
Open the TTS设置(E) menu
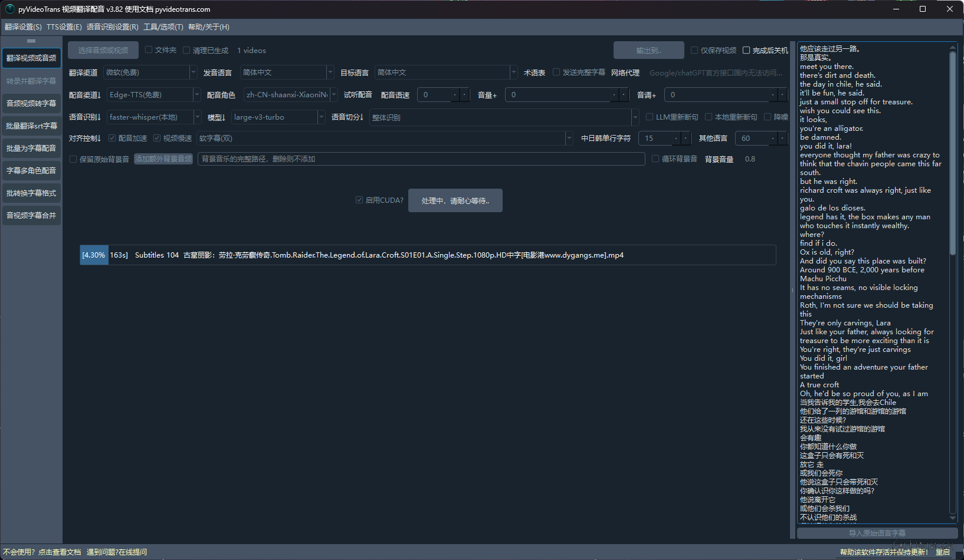64,27
